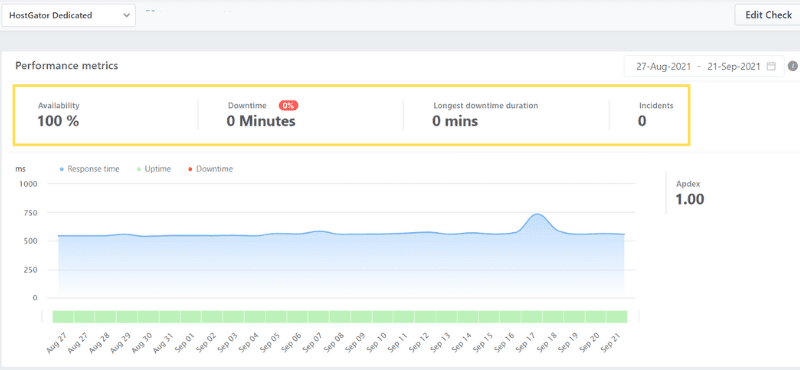Toggle the Downtime legend series
The width and height of the screenshot is (800, 370).
tap(211, 169)
